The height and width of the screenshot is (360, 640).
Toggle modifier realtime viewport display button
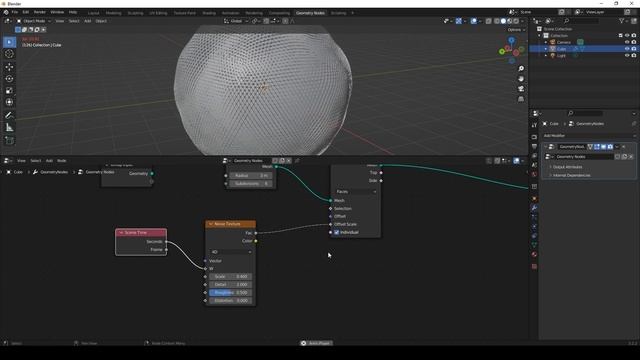[603, 147]
